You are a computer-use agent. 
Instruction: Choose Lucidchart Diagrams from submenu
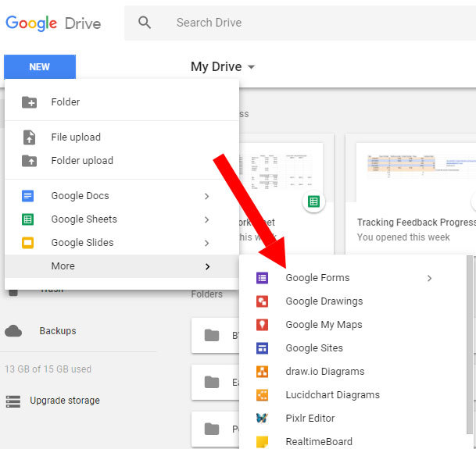[x=353, y=394]
